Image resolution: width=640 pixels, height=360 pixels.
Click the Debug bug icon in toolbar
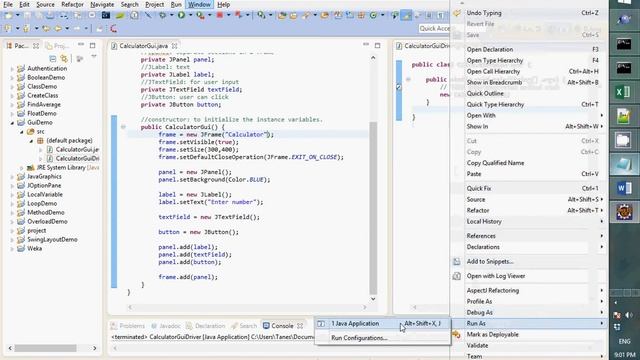[162, 16]
